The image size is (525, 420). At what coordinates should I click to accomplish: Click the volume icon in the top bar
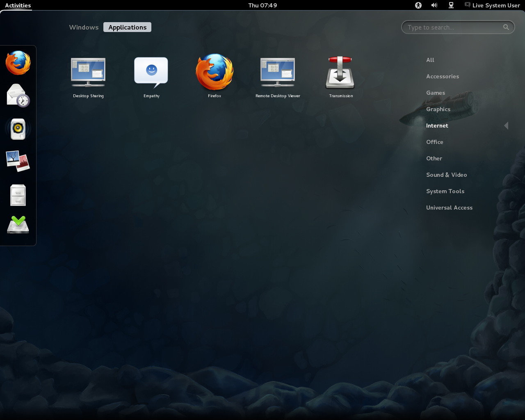pyautogui.click(x=434, y=5)
